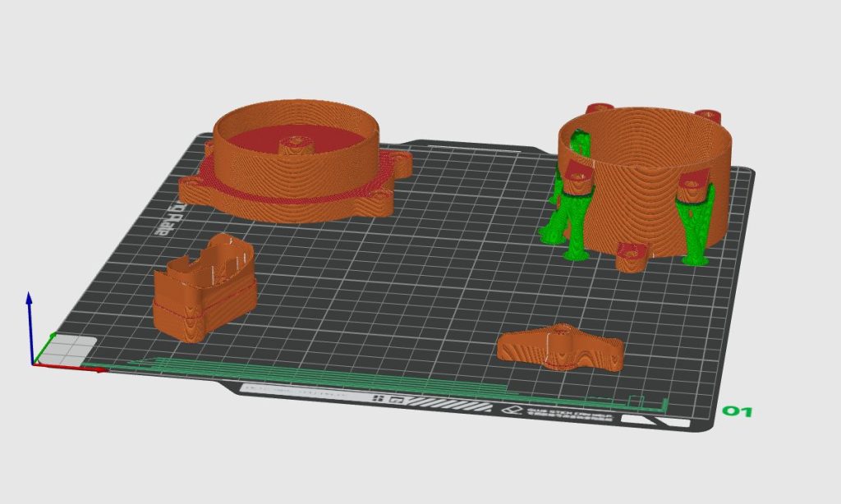841x504 pixels.
Task: Click the red X axis arrow of the gizmo
Action: point(90,368)
